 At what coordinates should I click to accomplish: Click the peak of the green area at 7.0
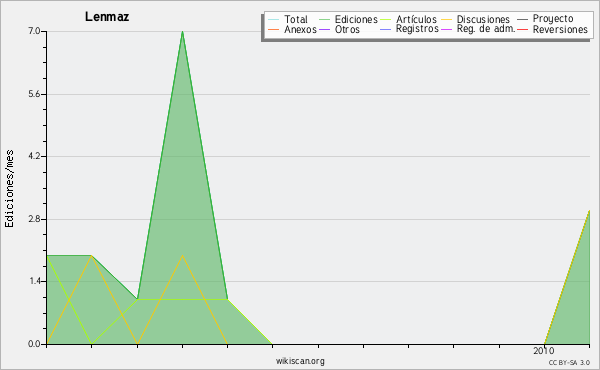pos(183,32)
